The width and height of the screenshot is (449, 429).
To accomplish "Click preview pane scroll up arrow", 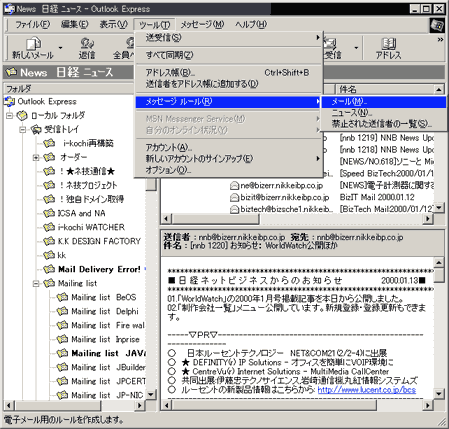I will click(x=439, y=263).
